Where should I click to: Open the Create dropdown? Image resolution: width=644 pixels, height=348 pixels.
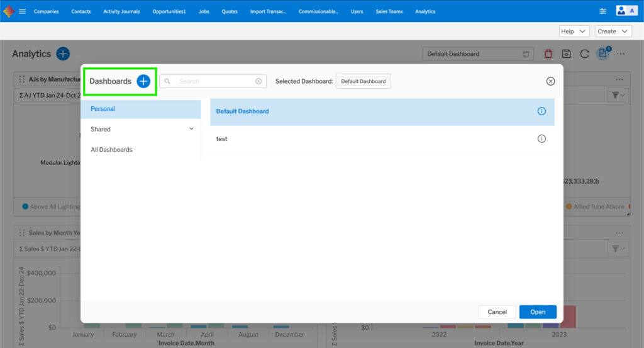coord(613,31)
